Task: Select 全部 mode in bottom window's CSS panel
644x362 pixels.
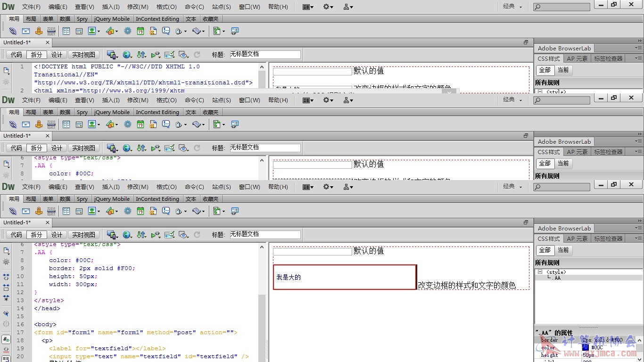Action: 545,250
